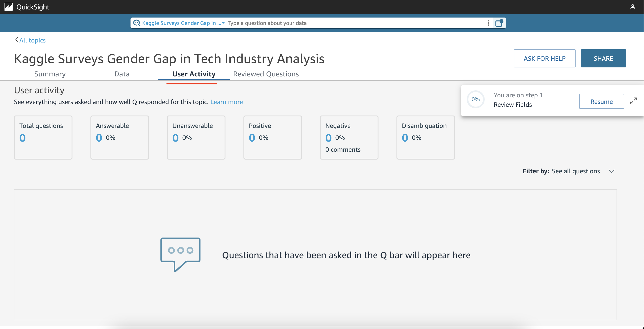Click the Q bar notification panel icon

(499, 23)
